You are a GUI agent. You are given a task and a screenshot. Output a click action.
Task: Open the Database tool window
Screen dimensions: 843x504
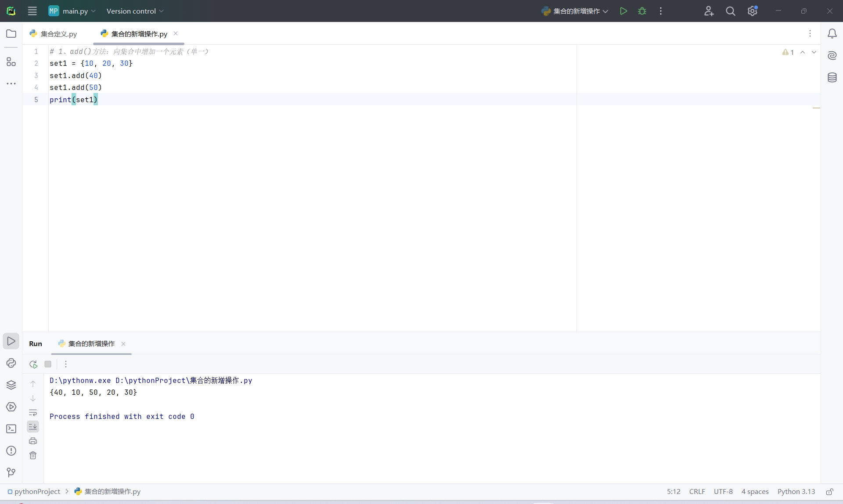[832, 78]
